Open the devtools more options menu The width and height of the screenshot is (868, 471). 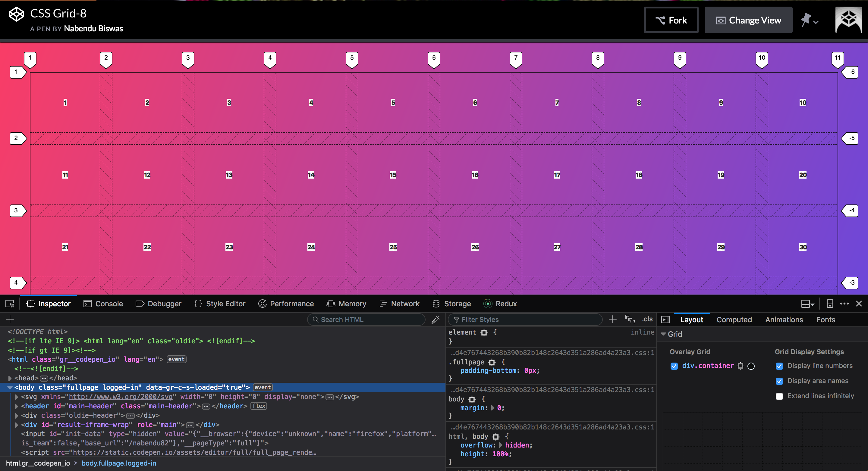coord(844,304)
